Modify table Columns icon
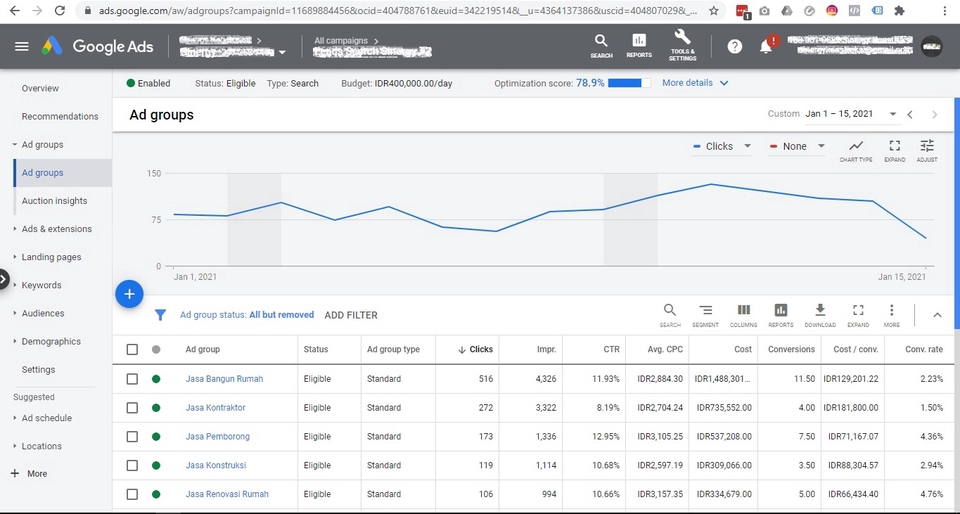960x514 pixels. click(743, 316)
